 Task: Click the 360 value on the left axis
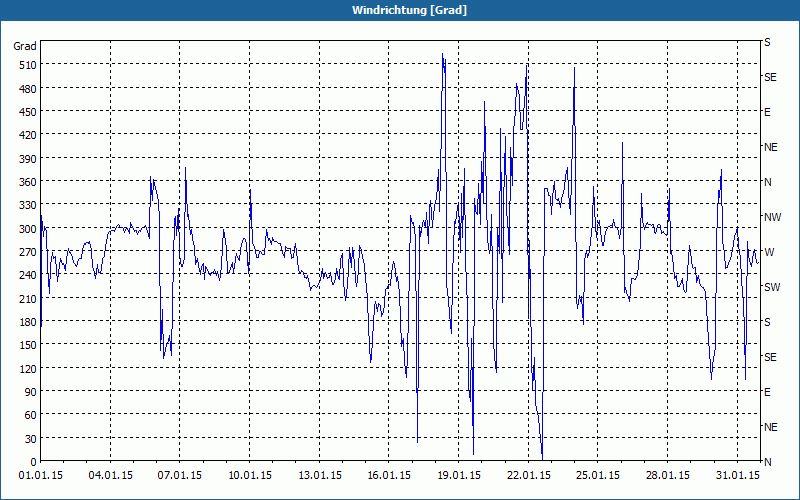tap(28, 182)
